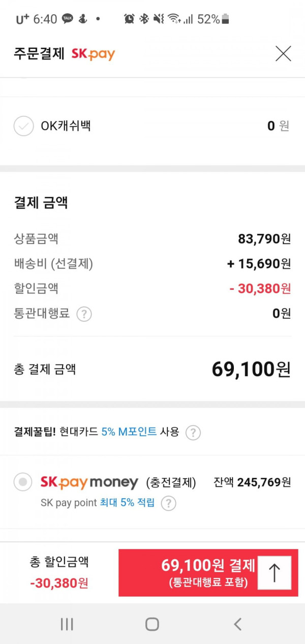Image resolution: width=305 pixels, height=644 pixels.
Task: Close the SK pay order payment page
Action: [x=283, y=53]
